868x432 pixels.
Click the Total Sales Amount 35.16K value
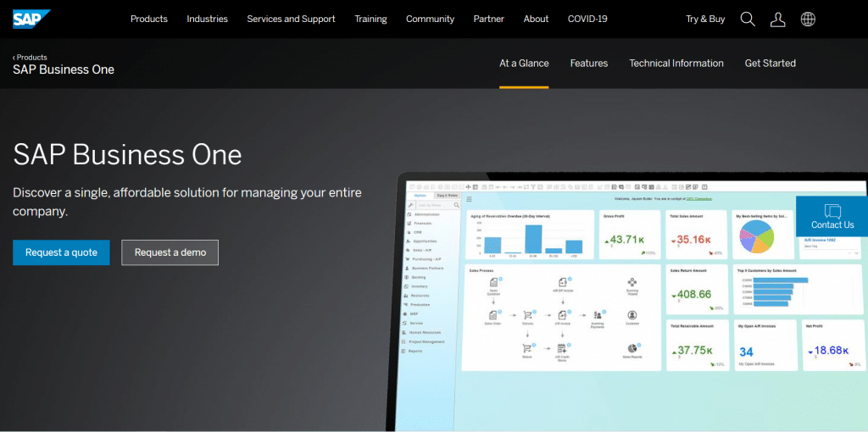coord(693,240)
